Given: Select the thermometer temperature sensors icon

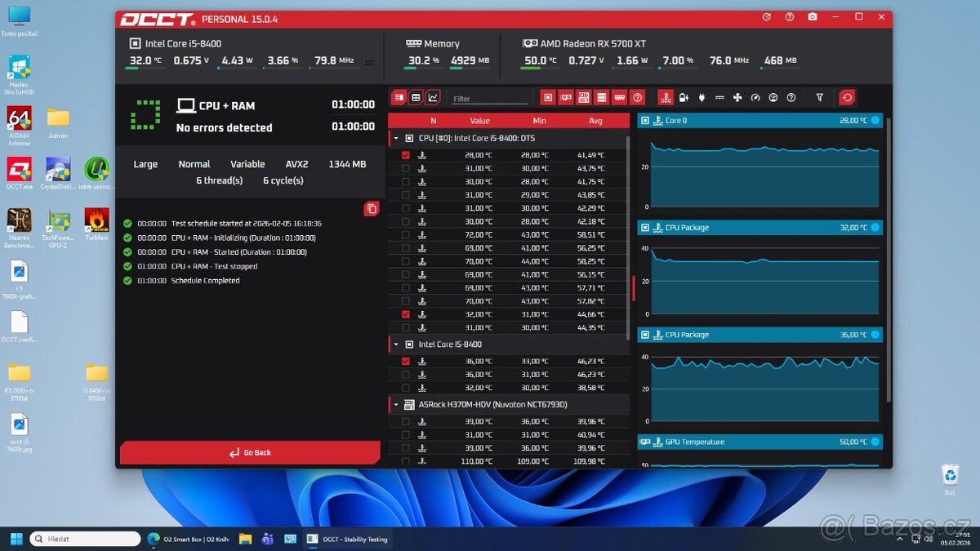Looking at the screenshot, I should (666, 96).
